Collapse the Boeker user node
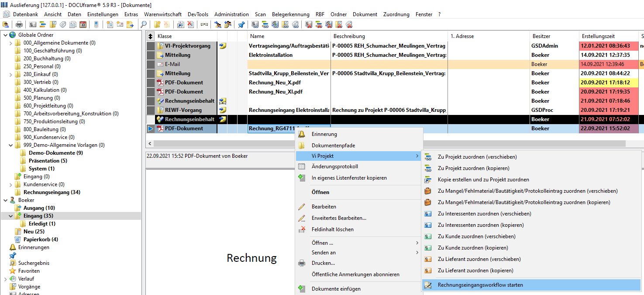 coord(5,200)
